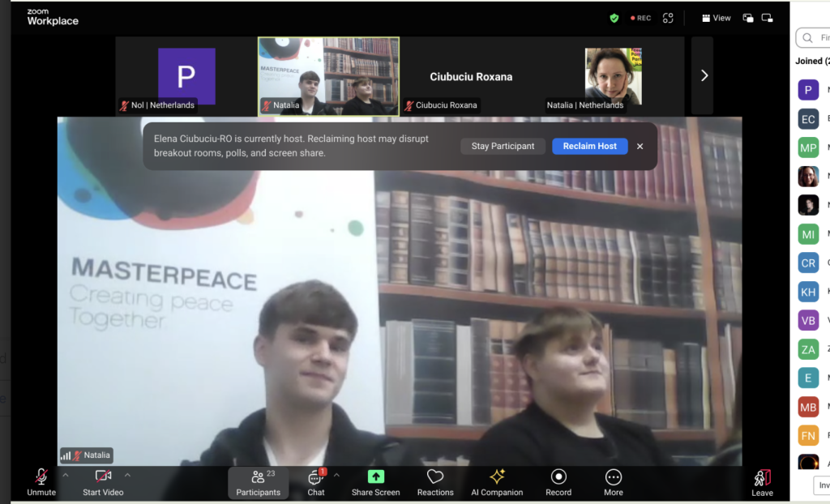This screenshot has height=504, width=830.
Task: Open the View layout dropdown
Action: pyautogui.click(x=716, y=18)
